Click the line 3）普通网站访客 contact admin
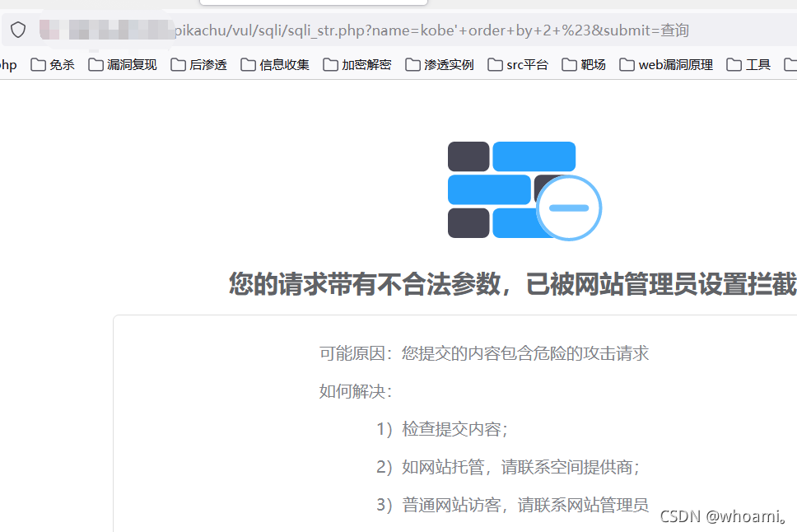This screenshot has width=797, height=532. 512,505
